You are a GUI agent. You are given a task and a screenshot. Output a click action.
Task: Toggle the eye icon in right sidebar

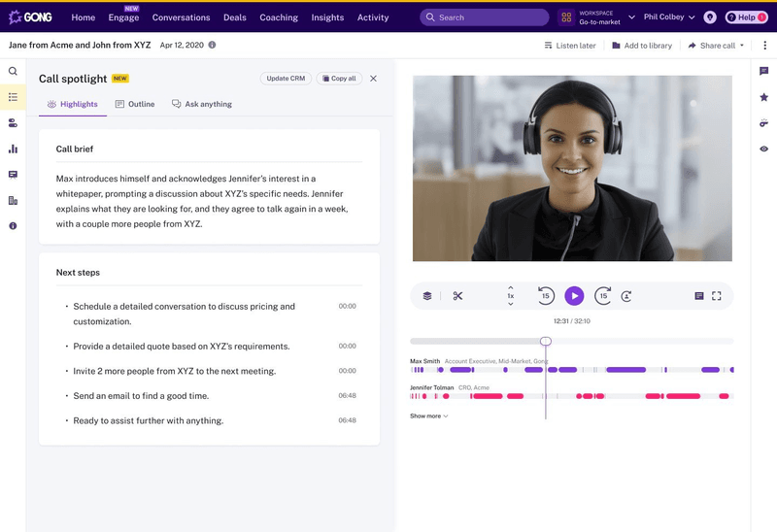click(x=763, y=149)
